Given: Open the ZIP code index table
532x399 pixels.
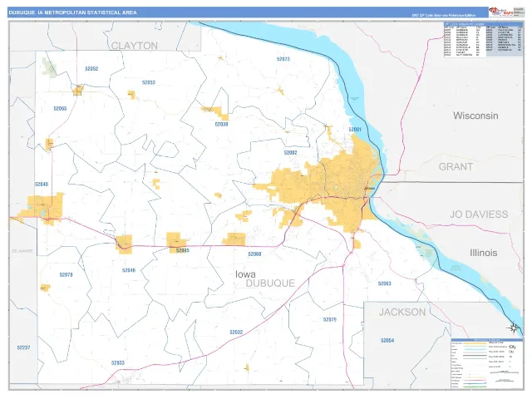Looking at the screenshot, I should (484, 39).
